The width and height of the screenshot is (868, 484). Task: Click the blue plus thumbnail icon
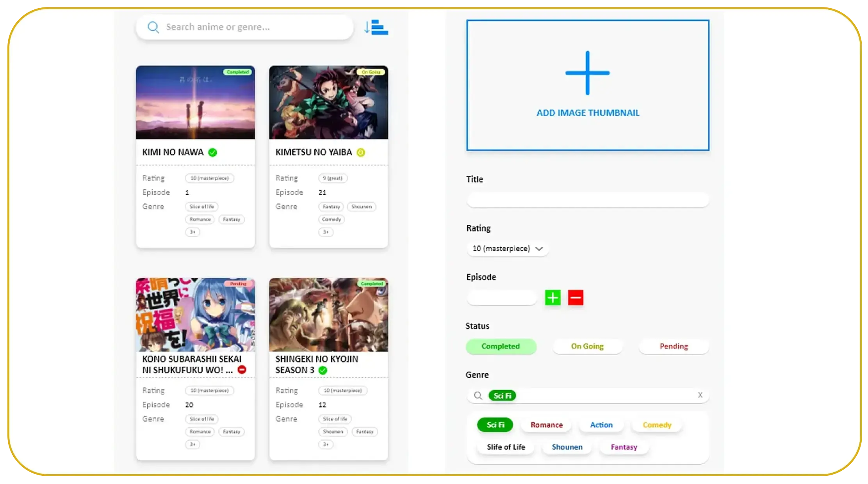[x=587, y=73]
